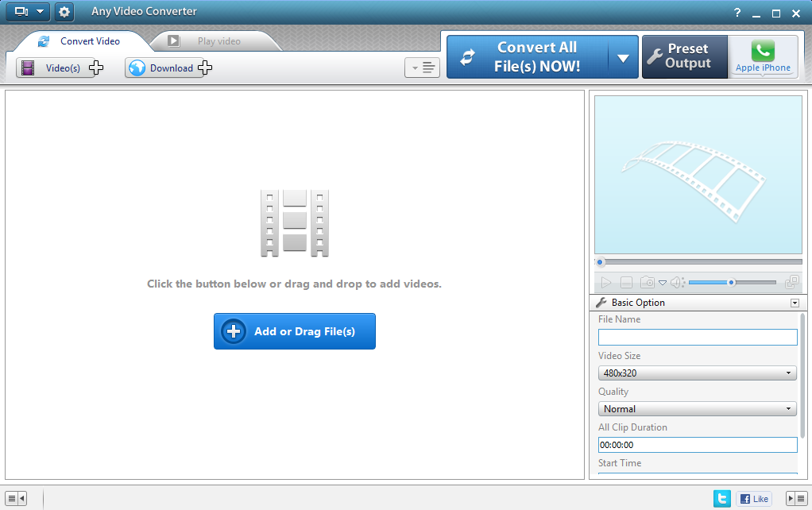
Task: Toggle the right panel in status bar
Action: click(796, 499)
